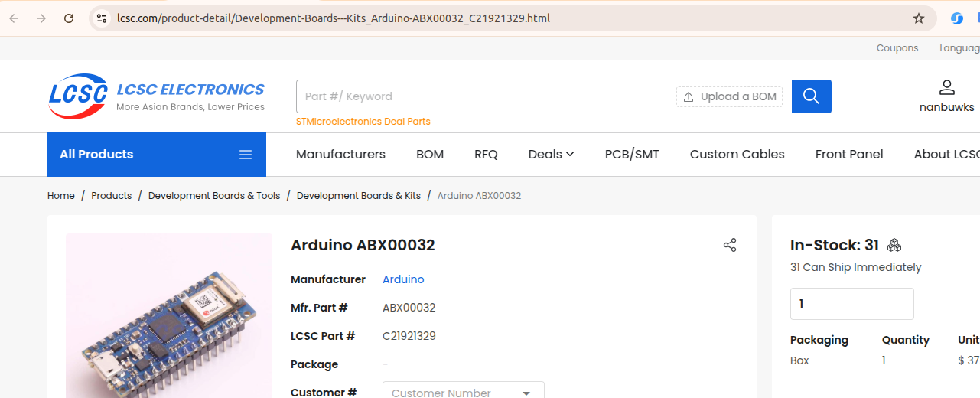This screenshot has width=980, height=398.
Task: Click the Box packaging cell
Action: [x=799, y=360]
